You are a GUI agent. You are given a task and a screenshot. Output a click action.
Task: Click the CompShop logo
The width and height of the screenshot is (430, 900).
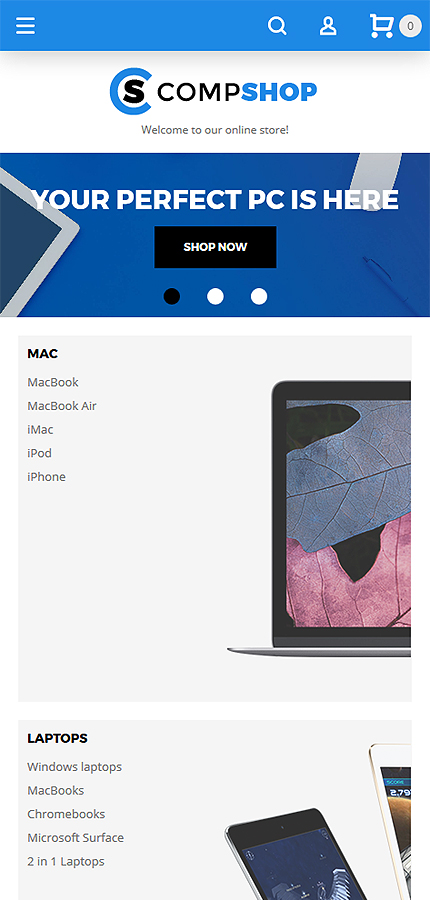click(x=214, y=91)
